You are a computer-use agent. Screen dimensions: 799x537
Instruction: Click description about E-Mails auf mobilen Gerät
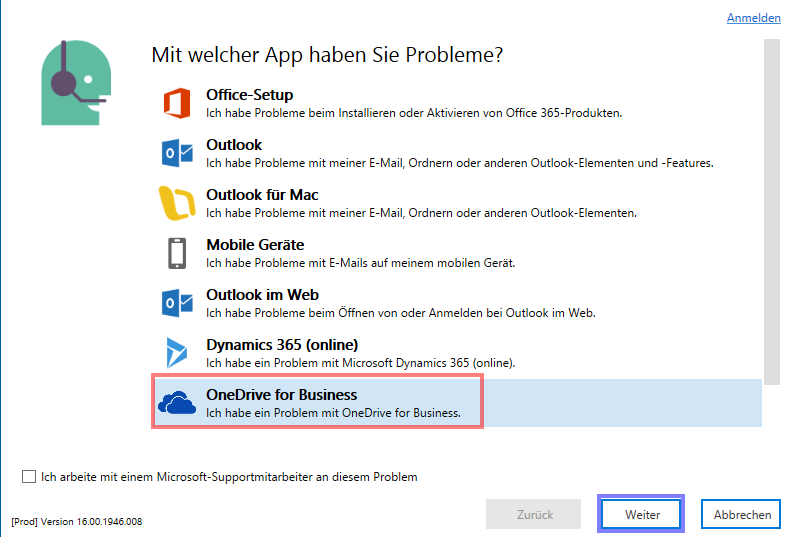click(x=361, y=263)
